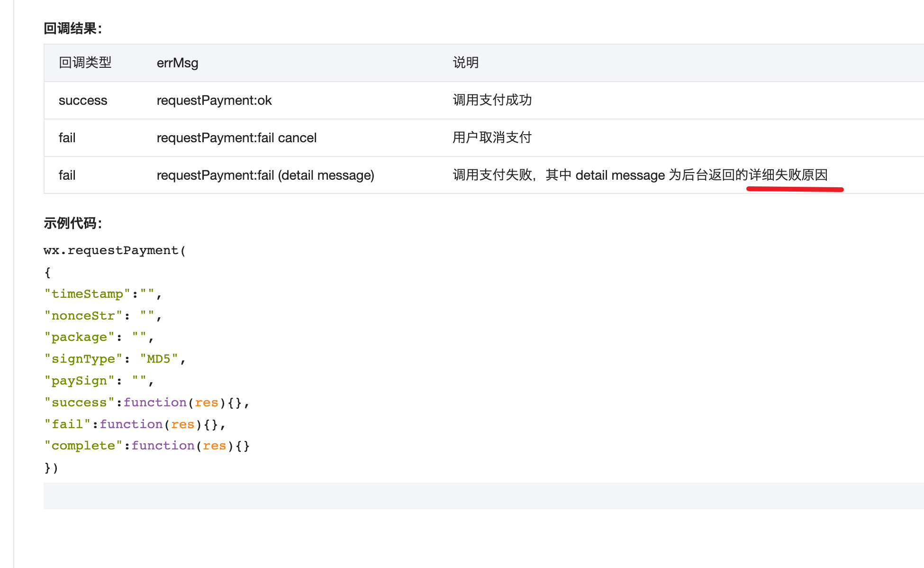Click requestPayment:ok text
This screenshot has width=924, height=568.
coord(214,101)
